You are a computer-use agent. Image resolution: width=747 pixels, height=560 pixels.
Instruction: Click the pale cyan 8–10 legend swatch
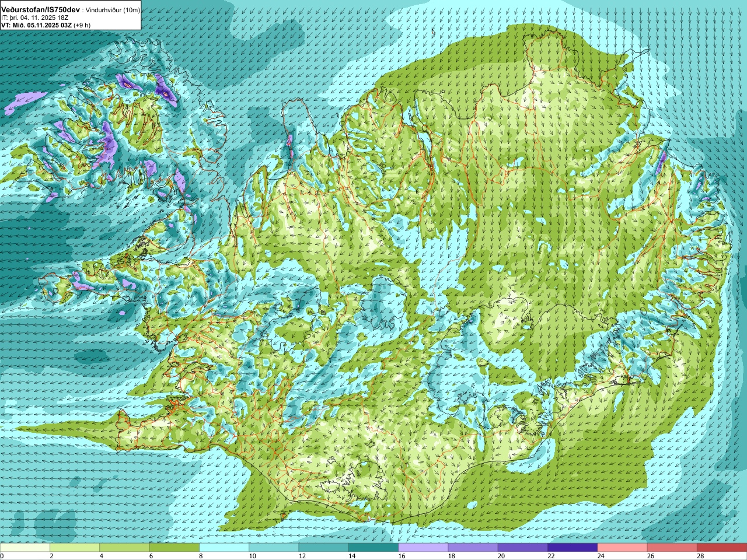coord(224,548)
